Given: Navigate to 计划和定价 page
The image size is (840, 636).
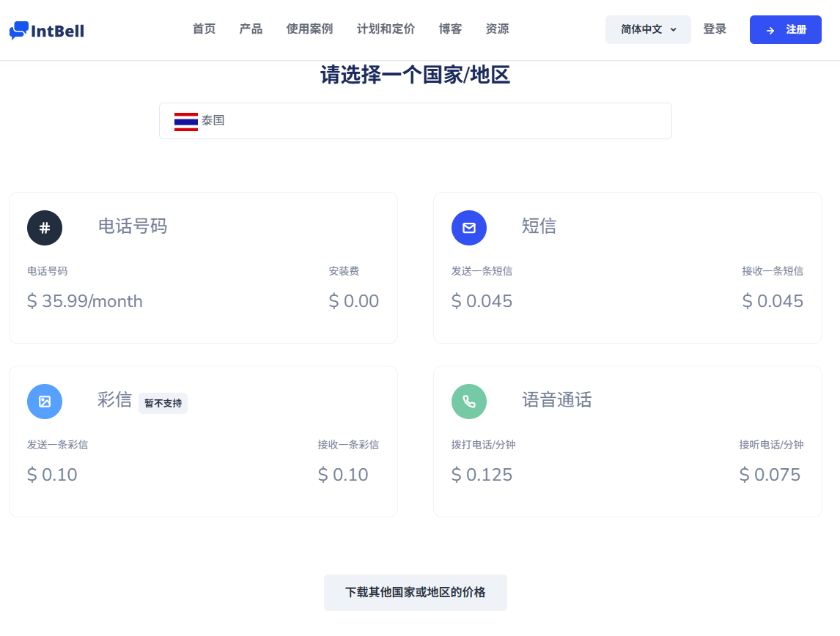Looking at the screenshot, I should tap(386, 29).
